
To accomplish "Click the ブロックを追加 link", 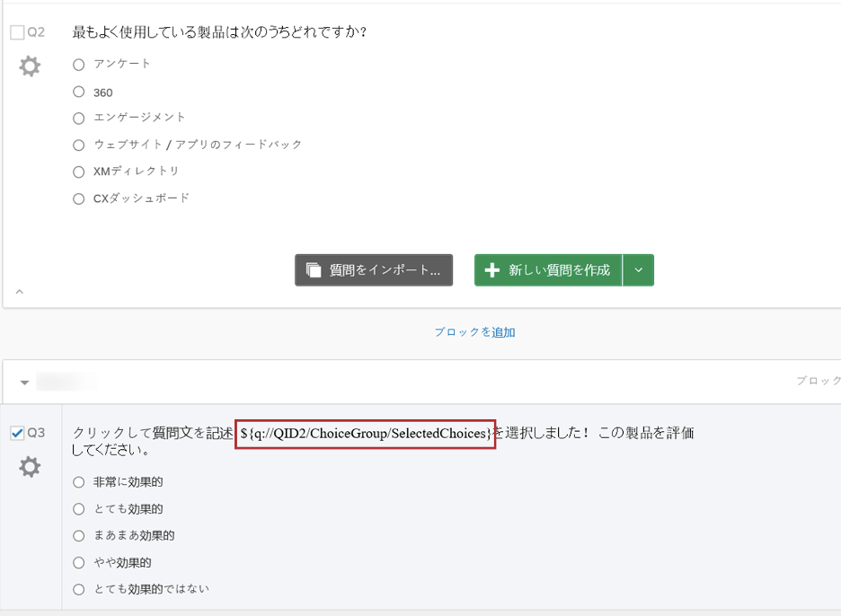I will [474, 332].
